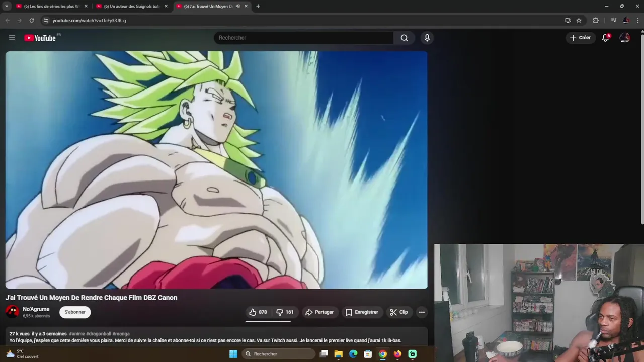The image size is (644, 362).
Task: Open the No'Agrume channel avatar
Action: 12,312
